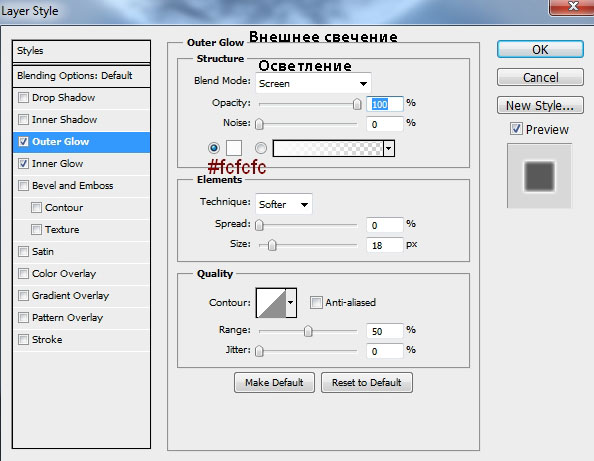
Task: Click the style preview thumbnail
Action: (539, 176)
